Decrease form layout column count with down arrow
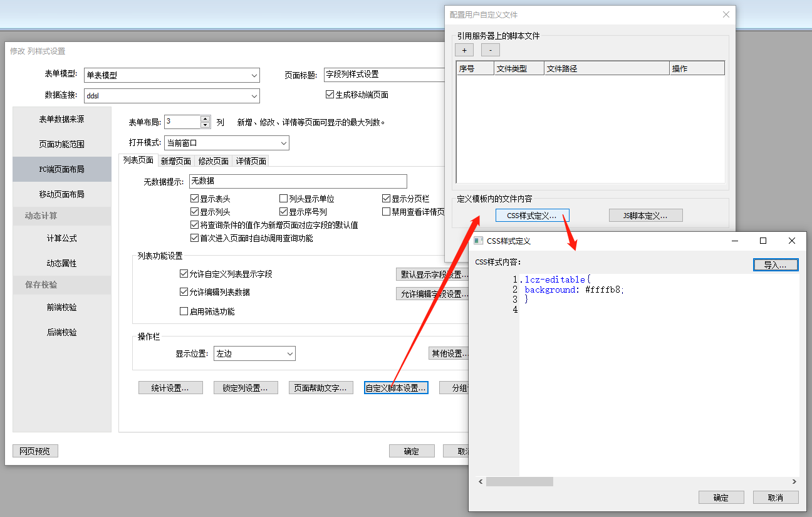812x517 pixels. pyautogui.click(x=206, y=125)
